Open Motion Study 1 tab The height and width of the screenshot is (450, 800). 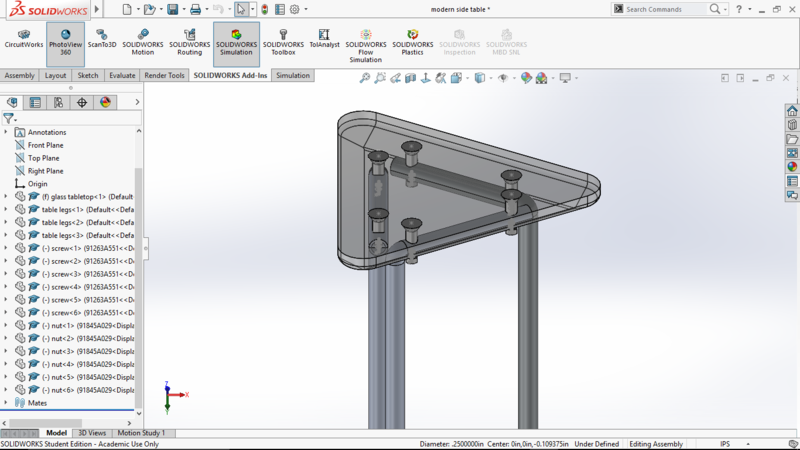(141, 433)
